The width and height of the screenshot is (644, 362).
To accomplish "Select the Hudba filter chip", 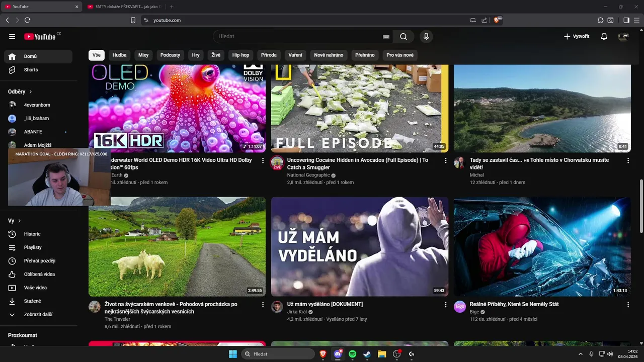I will [x=119, y=55].
